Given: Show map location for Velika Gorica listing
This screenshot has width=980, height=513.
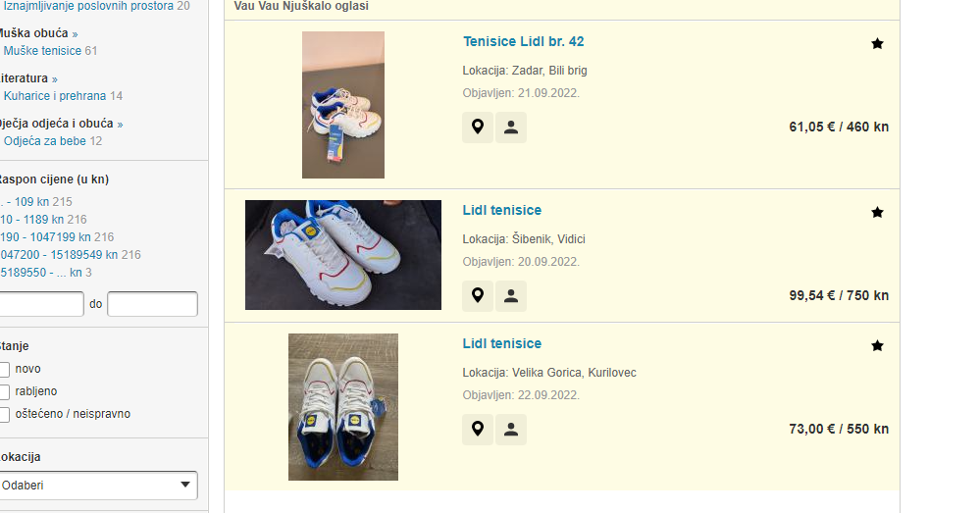Looking at the screenshot, I should point(478,430).
